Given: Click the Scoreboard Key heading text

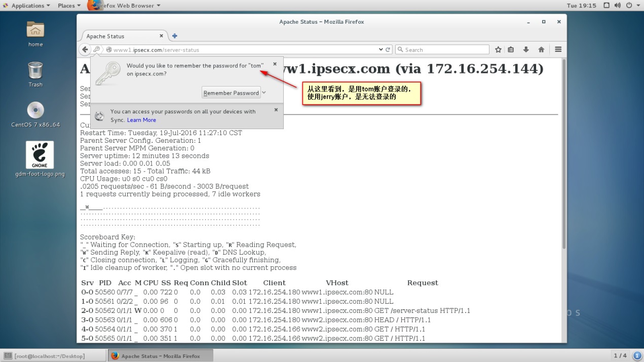Looking at the screenshot, I should coord(107,237).
